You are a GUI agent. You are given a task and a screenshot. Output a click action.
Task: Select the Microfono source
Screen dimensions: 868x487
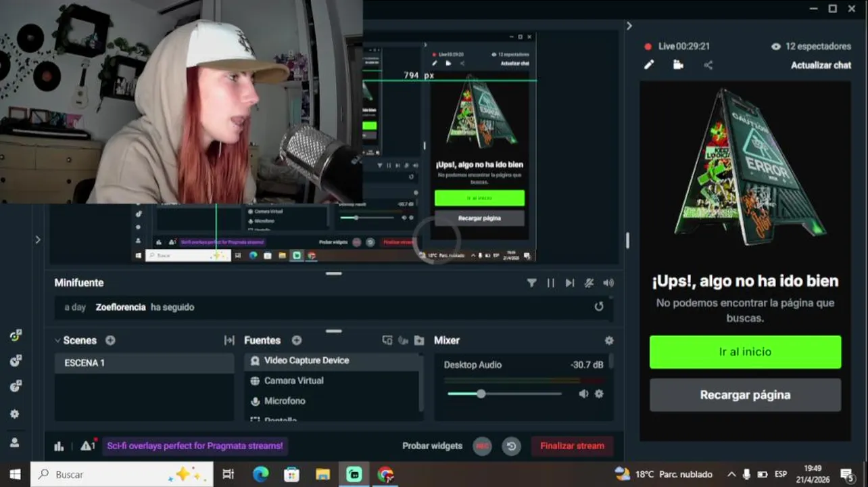tap(331, 401)
